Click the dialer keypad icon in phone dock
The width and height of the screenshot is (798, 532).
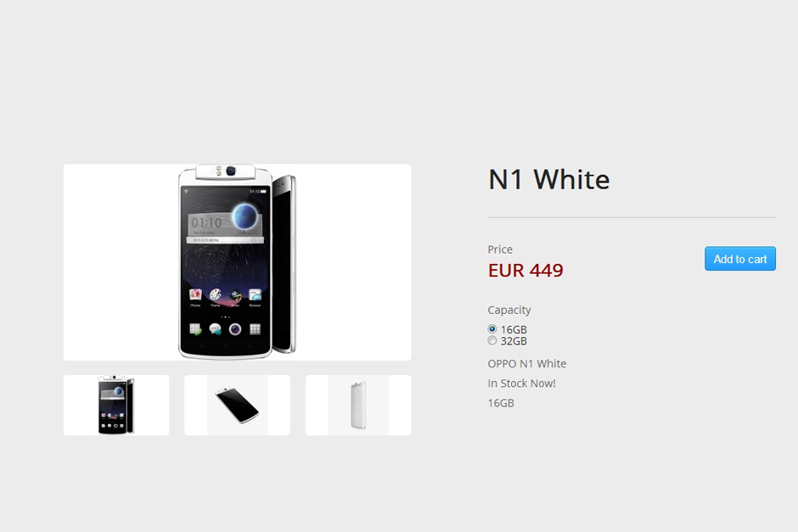tap(195, 329)
